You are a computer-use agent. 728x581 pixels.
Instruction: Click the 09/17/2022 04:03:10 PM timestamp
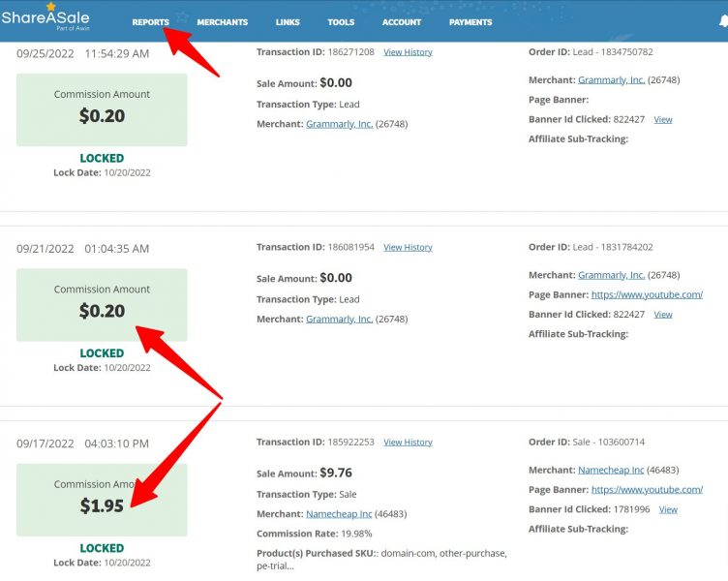pos(82,444)
